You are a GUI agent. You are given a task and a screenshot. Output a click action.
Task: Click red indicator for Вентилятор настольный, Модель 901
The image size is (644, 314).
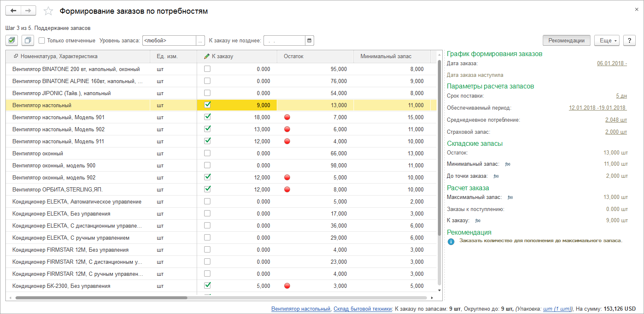click(x=287, y=117)
